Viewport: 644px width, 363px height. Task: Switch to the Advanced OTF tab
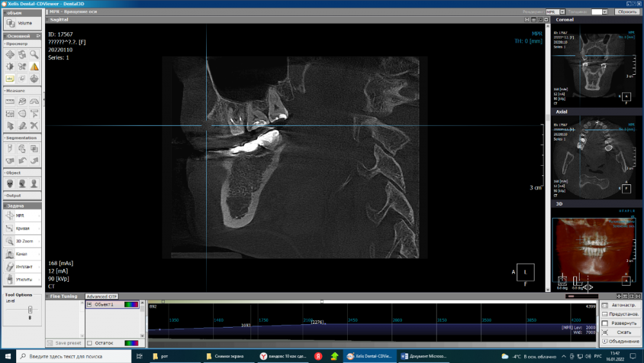(x=102, y=297)
